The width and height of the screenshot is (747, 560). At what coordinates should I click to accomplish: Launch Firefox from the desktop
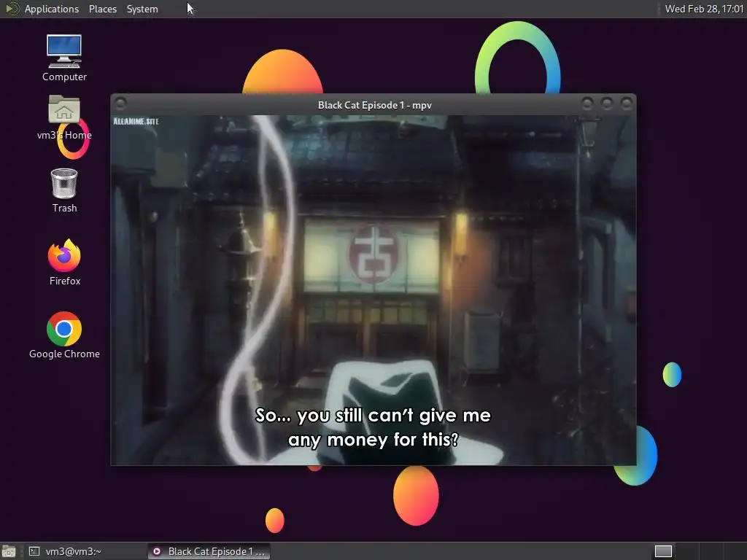pyautogui.click(x=64, y=262)
